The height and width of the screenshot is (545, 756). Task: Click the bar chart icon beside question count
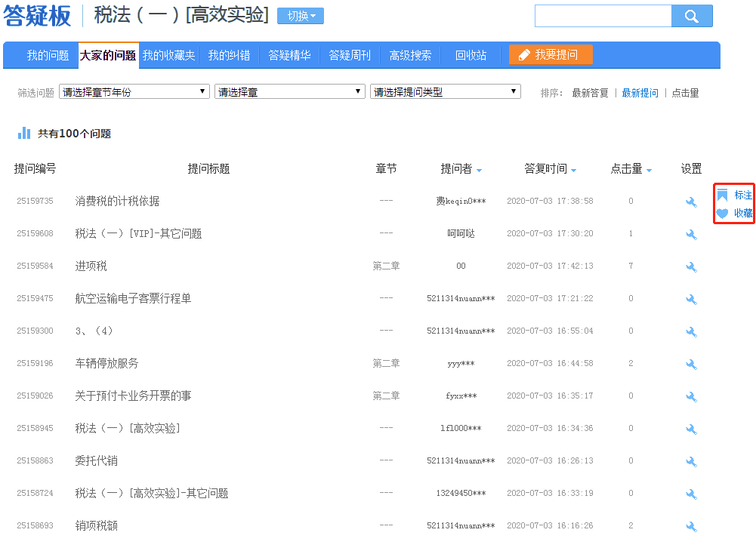coord(24,134)
